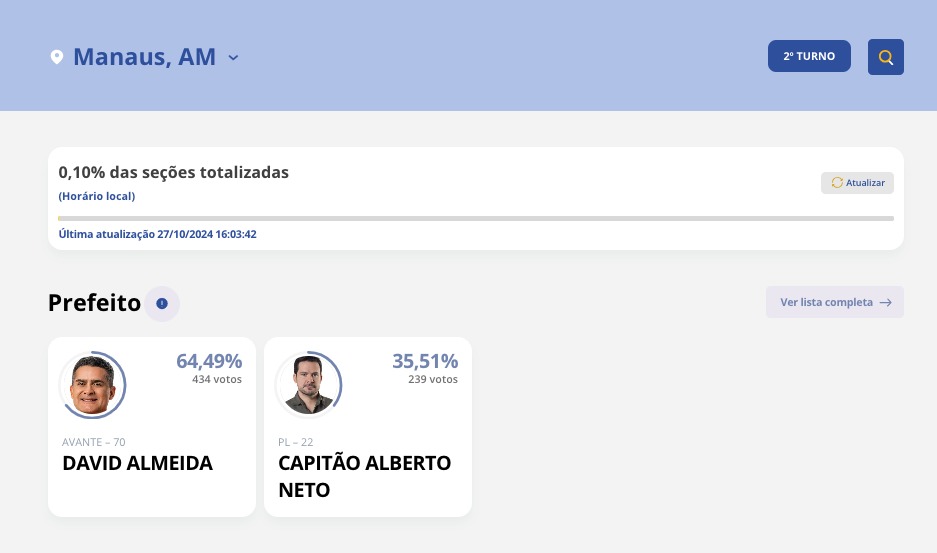
Task: Click the 434 votos count
Action: 217,380
